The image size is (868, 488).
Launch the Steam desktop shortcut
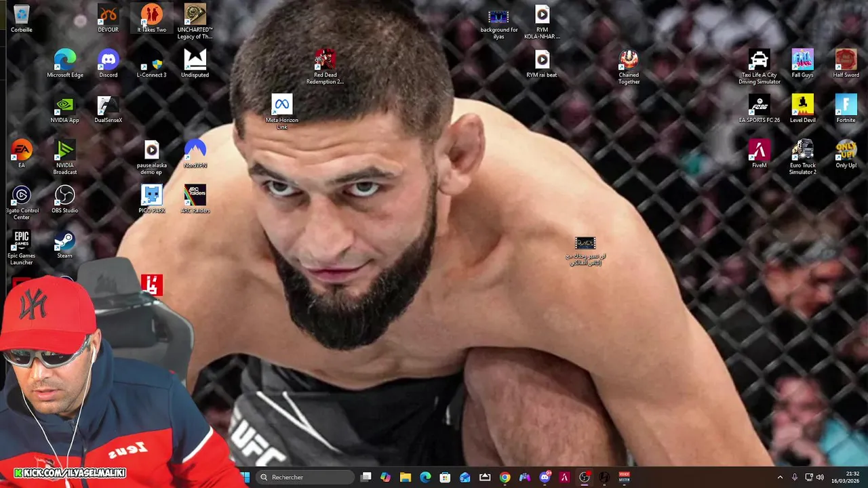[64, 245]
